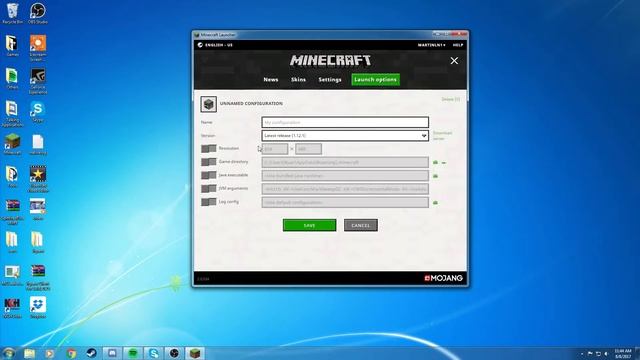Image resolution: width=640 pixels, height=360 pixels.
Task: Enable the Game directory toggle
Action: 209,162
